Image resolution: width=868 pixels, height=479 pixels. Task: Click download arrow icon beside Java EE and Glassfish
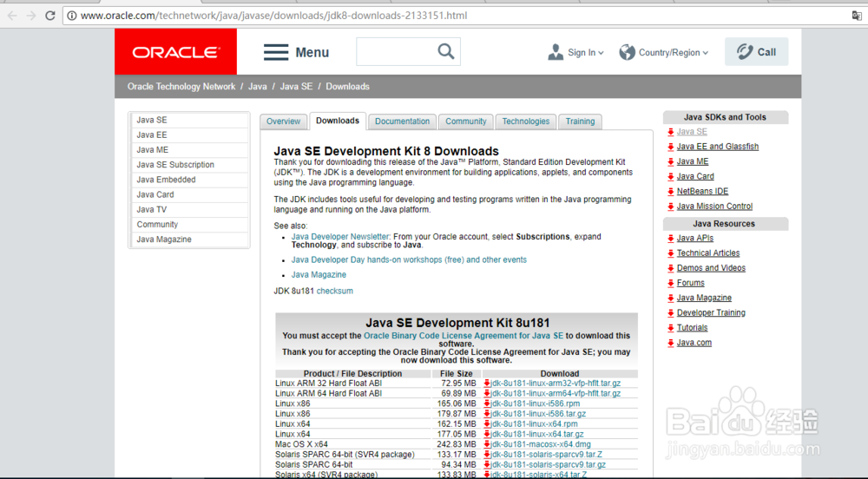point(670,147)
